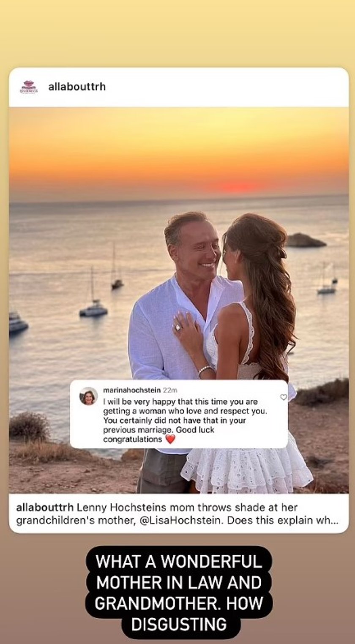Screen dimensions: 355x644
Task: Tap the allabouttrh username in the header
Action: pyautogui.click(x=77, y=87)
